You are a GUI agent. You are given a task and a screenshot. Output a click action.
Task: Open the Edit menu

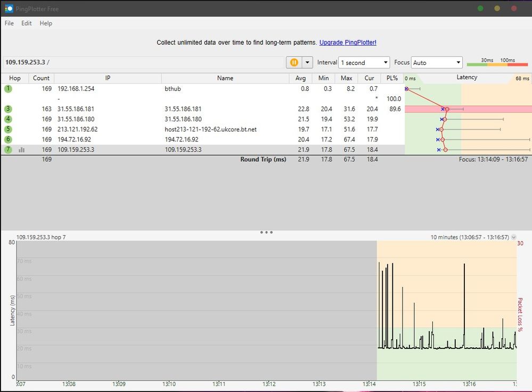[27, 23]
